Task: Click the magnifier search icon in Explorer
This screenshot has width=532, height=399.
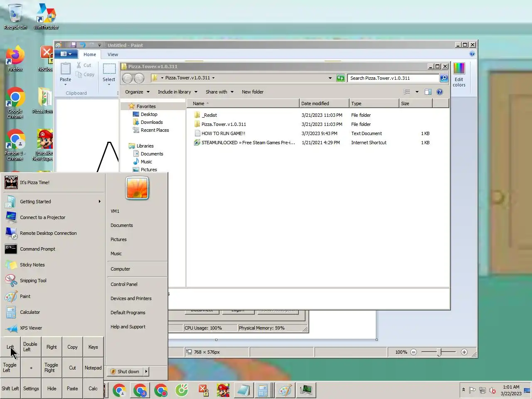Action: [x=444, y=78]
